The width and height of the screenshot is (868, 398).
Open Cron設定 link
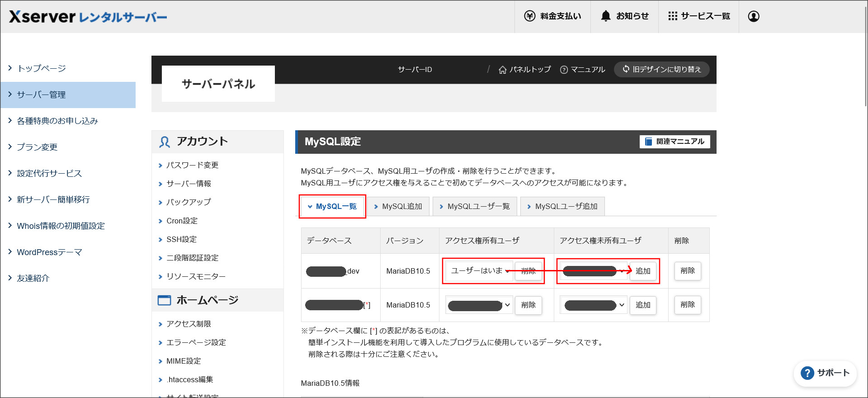[x=182, y=221]
